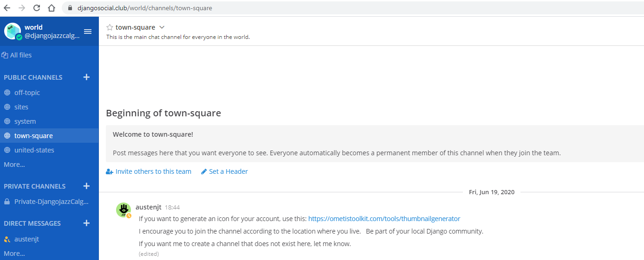Image resolution: width=644 pixels, height=260 pixels.
Task: Show More direct messages
Action: click(14, 254)
